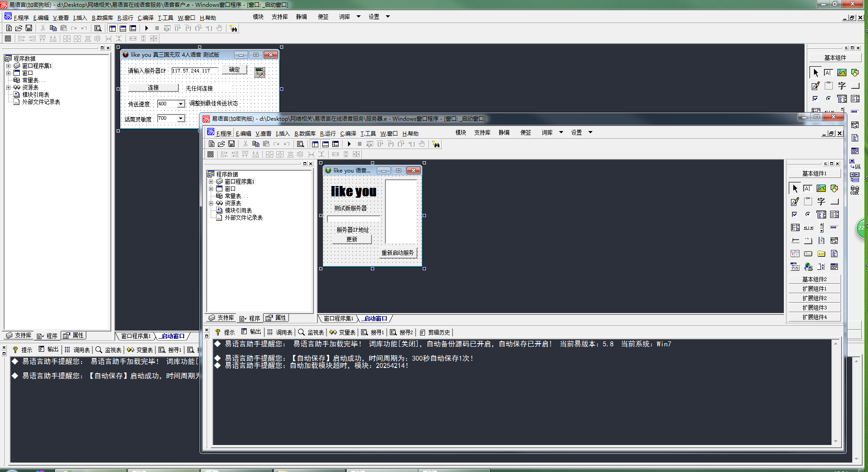Open the 话筒灵敏度 700 dropdown
This screenshot has width=868, height=472.
181,118
